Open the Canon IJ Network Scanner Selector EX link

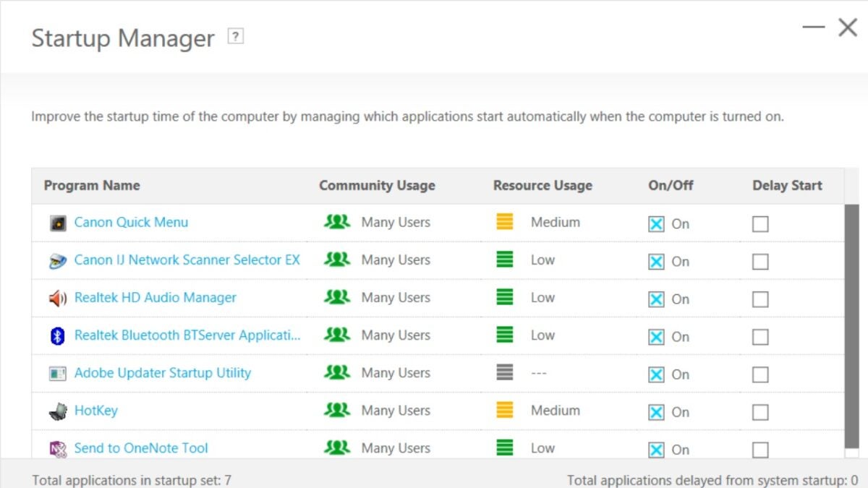point(187,260)
